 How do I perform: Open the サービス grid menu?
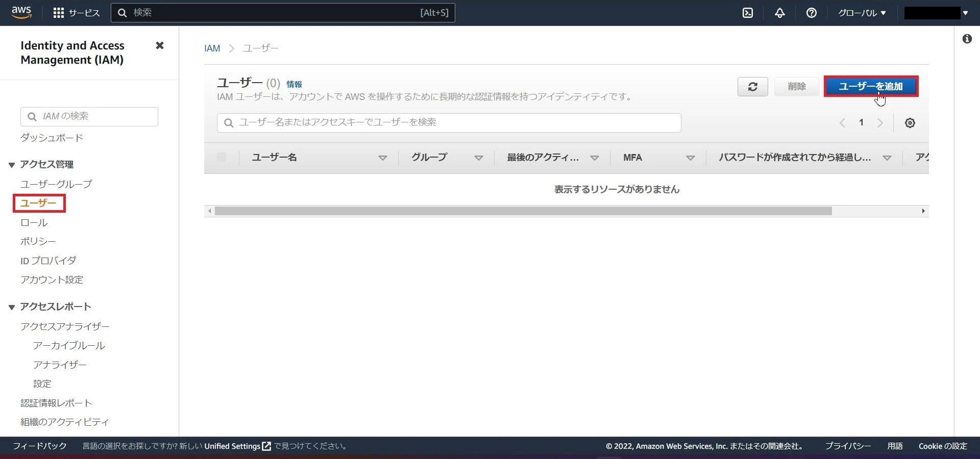click(77, 13)
